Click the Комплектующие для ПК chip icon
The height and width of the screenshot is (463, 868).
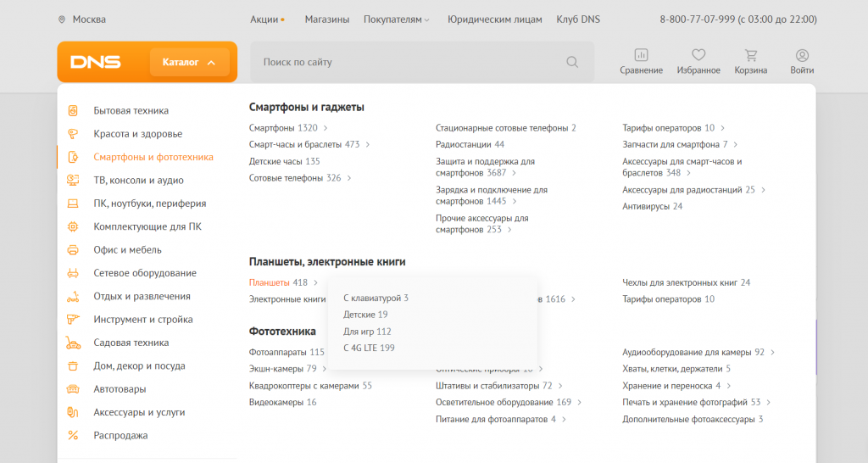[73, 226]
